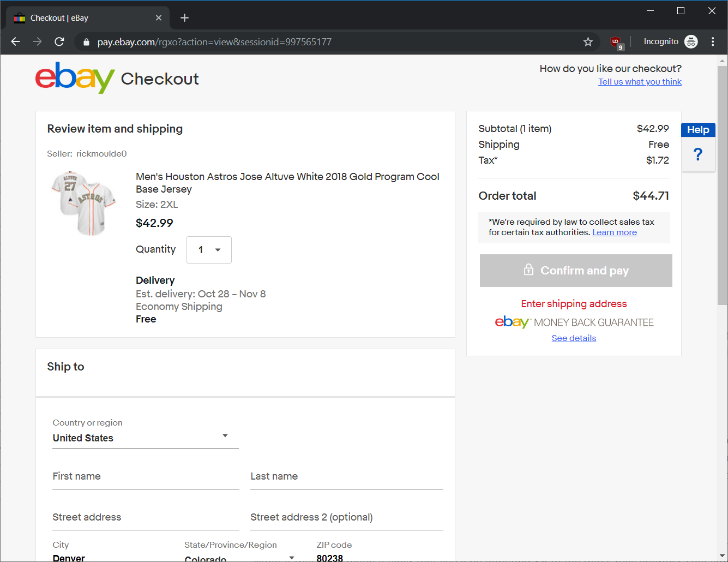Expand the Country or region dropdown
This screenshot has height=562, width=728.
pos(146,437)
